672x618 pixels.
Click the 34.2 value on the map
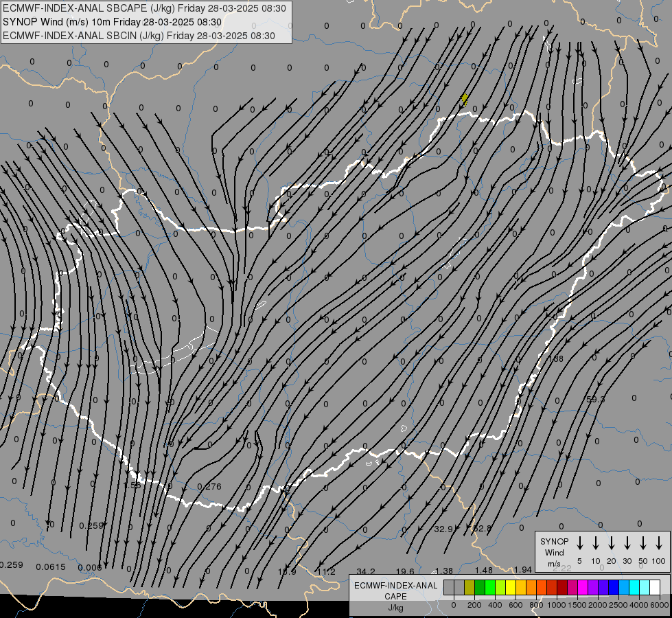coord(366,571)
